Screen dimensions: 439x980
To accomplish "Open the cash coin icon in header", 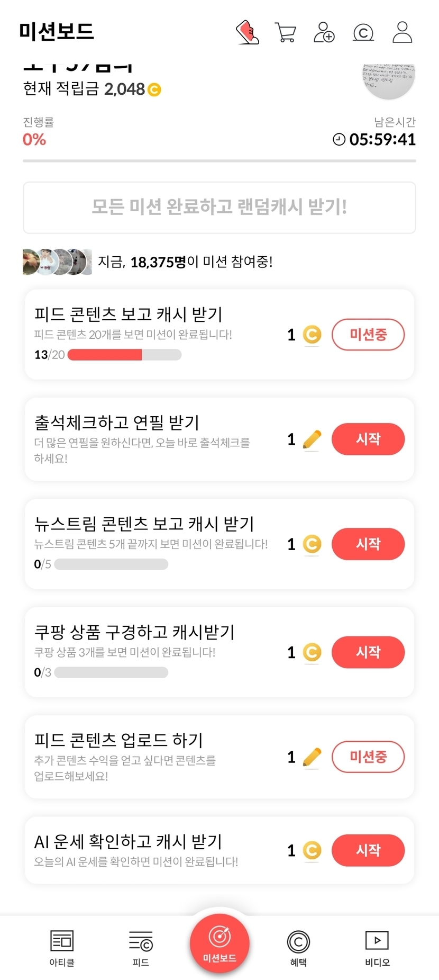I will pyautogui.click(x=363, y=33).
